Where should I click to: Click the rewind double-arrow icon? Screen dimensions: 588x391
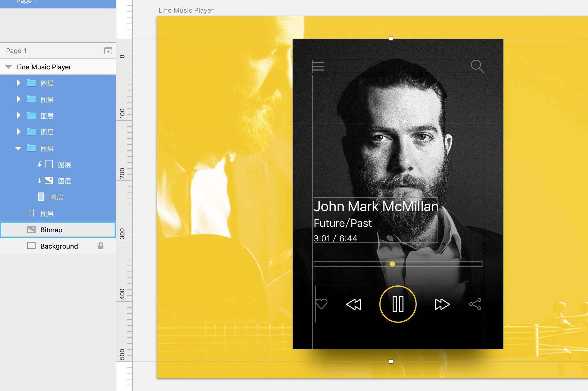(354, 304)
